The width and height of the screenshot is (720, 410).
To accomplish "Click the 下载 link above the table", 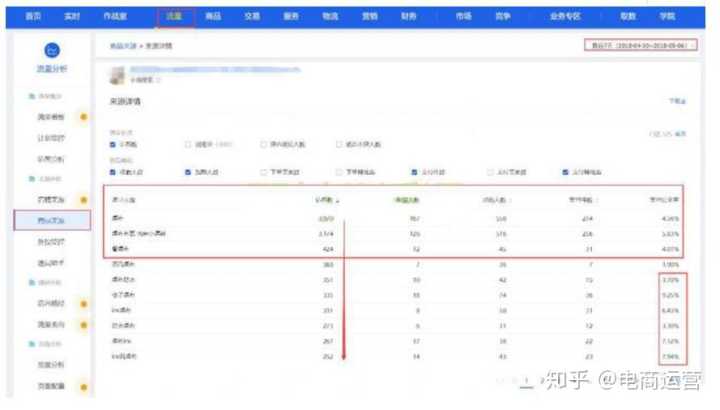I will click(x=677, y=101).
